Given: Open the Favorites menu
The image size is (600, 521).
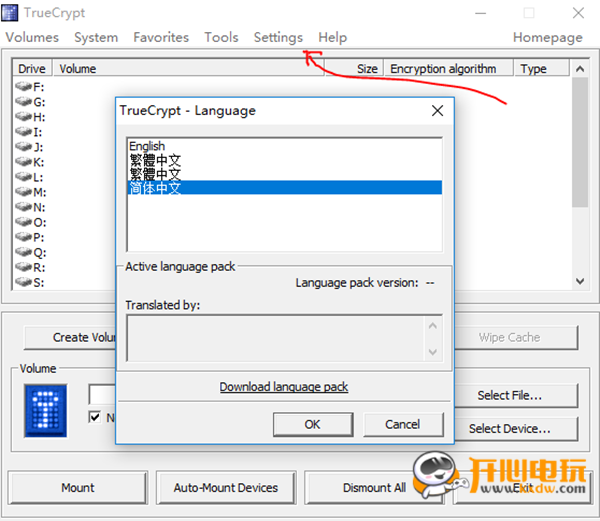Looking at the screenshot, I should pyautogui.click(x=161, y=37).
